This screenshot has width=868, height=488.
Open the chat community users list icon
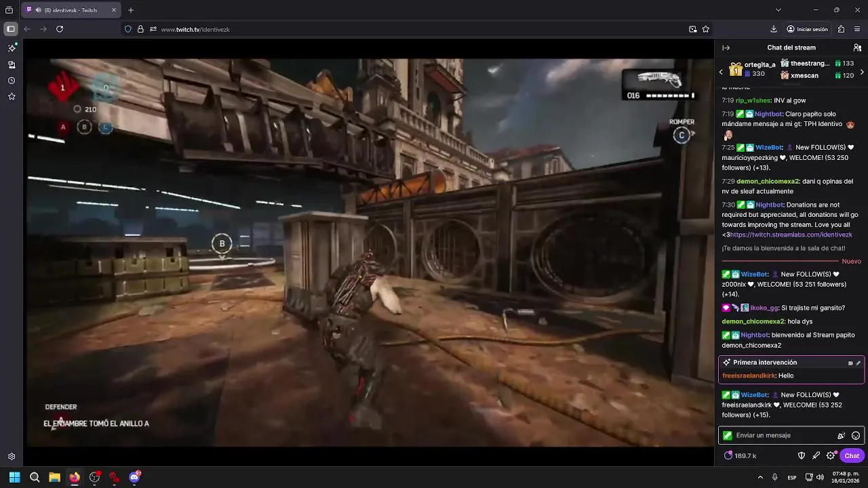coord(857,47)
